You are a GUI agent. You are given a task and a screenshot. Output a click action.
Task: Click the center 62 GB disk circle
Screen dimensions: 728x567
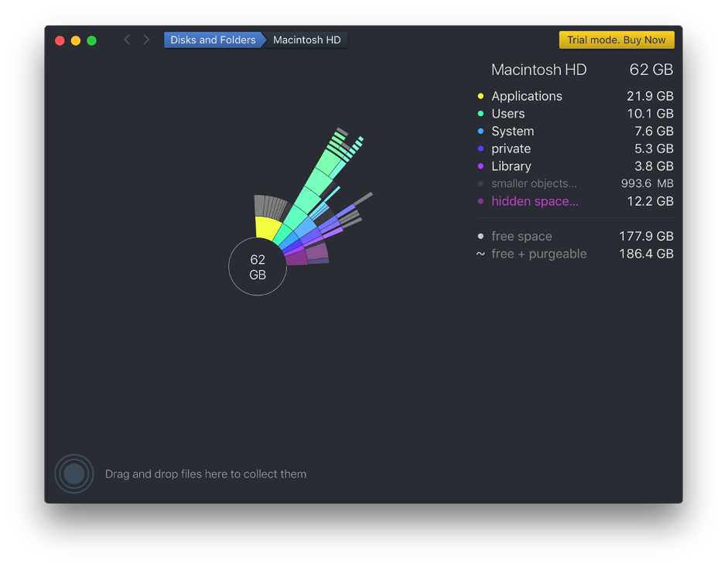click(258, 267)
